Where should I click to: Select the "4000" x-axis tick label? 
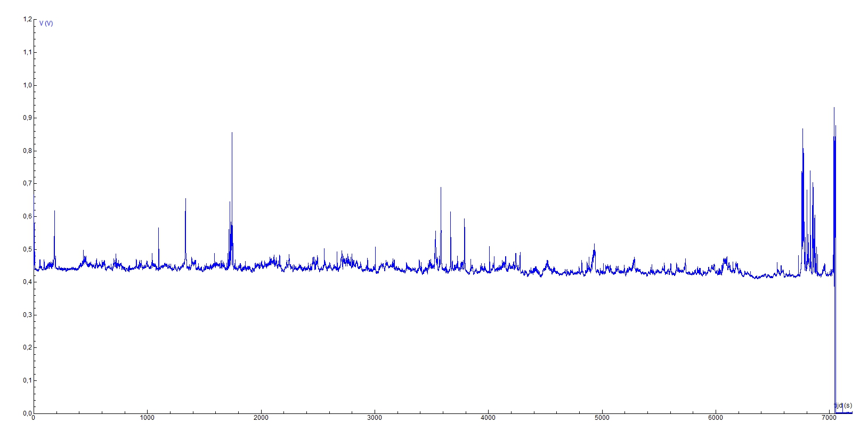coord(488,418)
